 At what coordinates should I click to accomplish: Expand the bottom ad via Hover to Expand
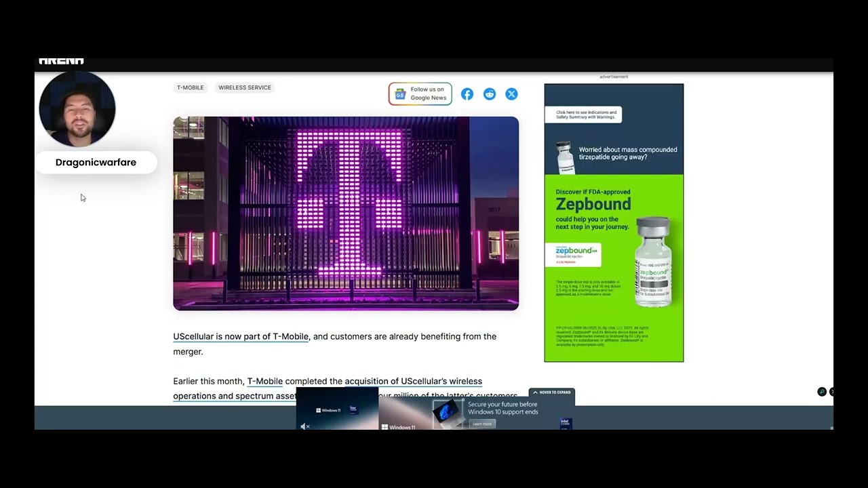click(551, 392)
